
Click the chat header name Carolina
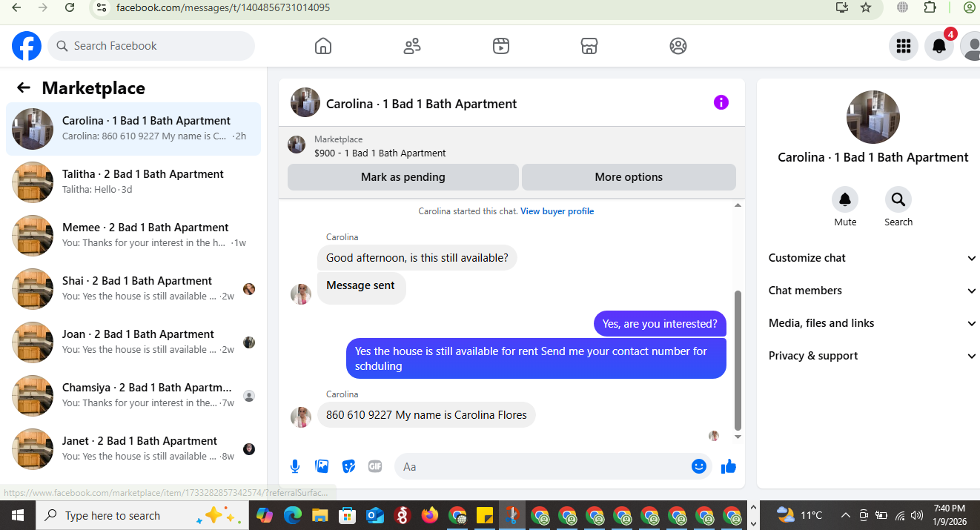422,104
